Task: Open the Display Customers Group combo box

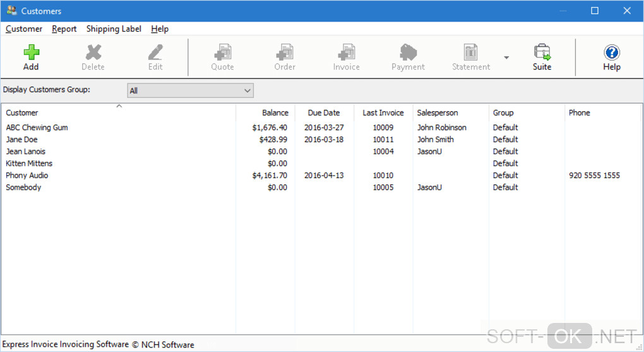Action: 190,90
